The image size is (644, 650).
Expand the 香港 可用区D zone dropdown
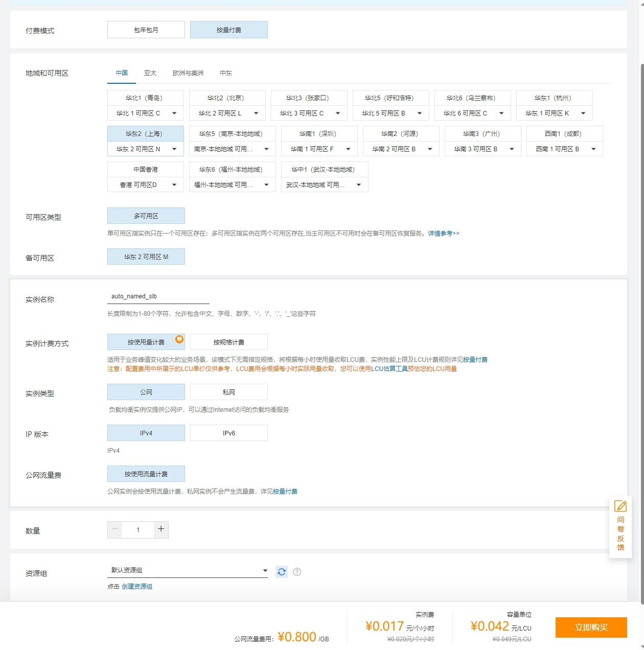coord(146,184)
